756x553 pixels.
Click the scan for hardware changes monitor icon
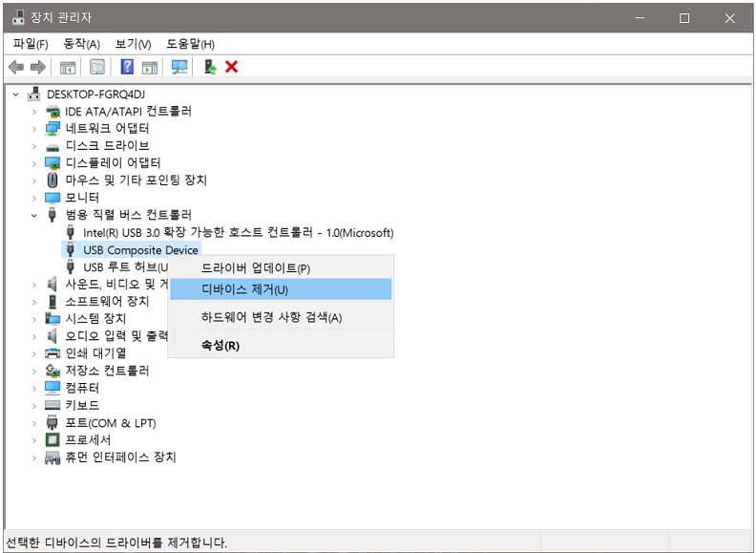(x=179, y=67)
